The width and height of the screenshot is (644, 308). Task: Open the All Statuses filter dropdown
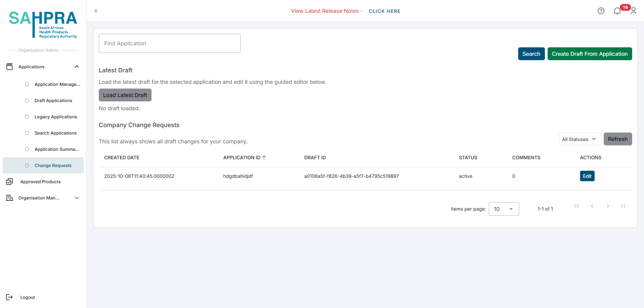579,139
